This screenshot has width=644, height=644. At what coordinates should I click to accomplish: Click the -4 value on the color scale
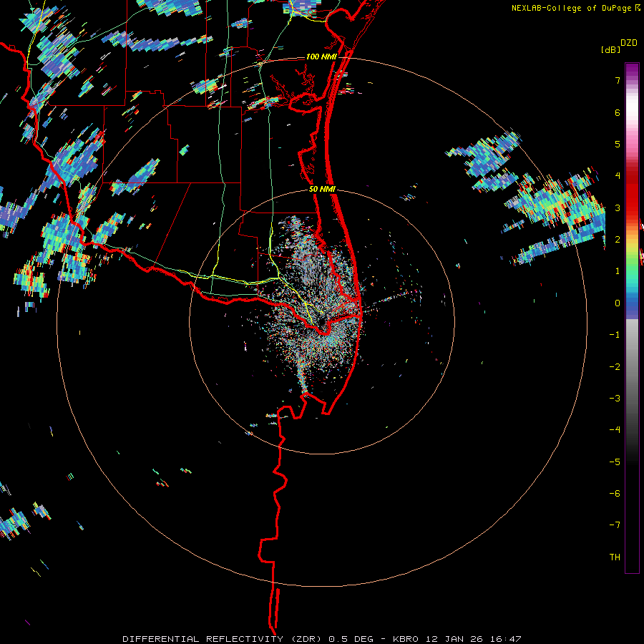(x=615, y=430)
